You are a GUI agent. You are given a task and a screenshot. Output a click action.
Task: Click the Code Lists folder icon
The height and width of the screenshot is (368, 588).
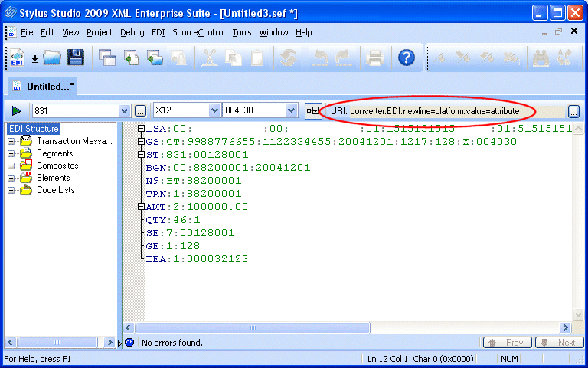click(x=26, y=190)
